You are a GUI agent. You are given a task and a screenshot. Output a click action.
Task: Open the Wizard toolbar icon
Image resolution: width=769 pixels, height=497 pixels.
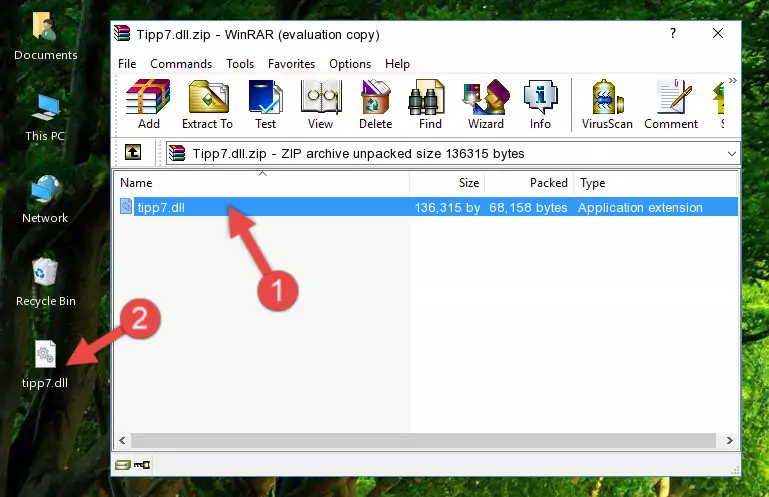click(x=486, y=104)
